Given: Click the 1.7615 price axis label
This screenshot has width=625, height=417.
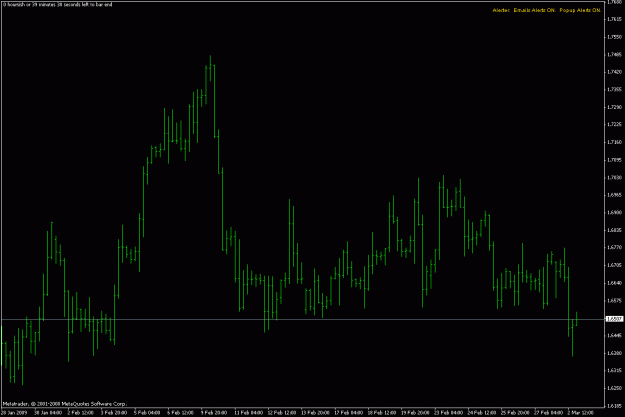Looking at the screenshot, I should (x=615, y=19).
